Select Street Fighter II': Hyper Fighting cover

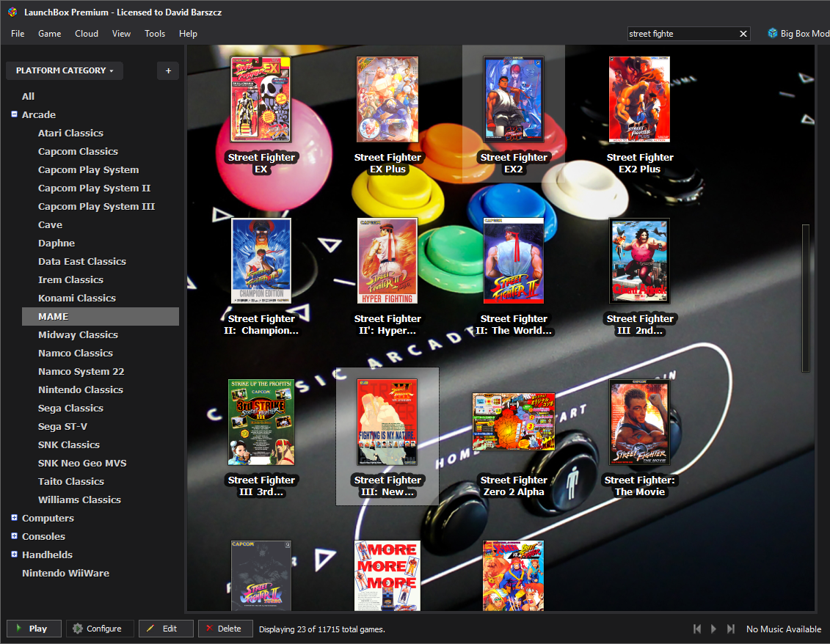coord(387,261)
